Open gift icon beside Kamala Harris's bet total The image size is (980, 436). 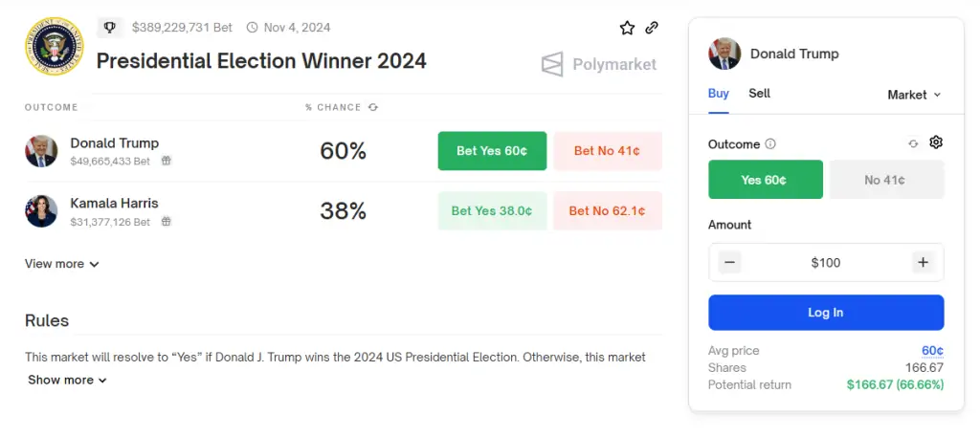click(167, 221)
